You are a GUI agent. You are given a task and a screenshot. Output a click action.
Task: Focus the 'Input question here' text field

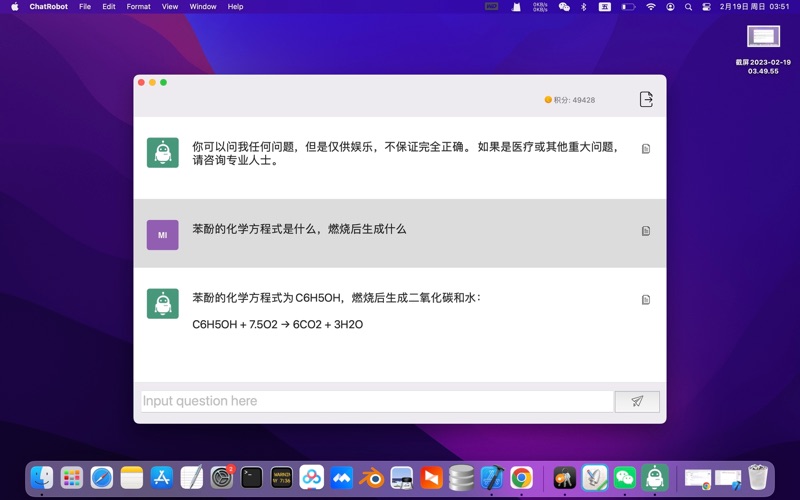coord(377,401)
